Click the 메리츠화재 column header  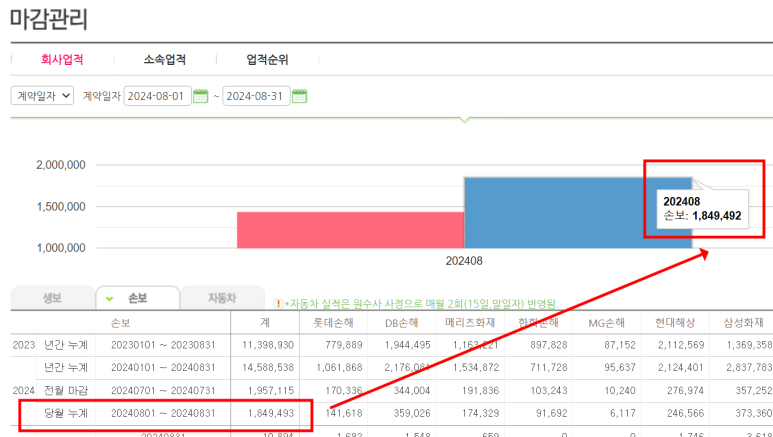click(470, 323)
